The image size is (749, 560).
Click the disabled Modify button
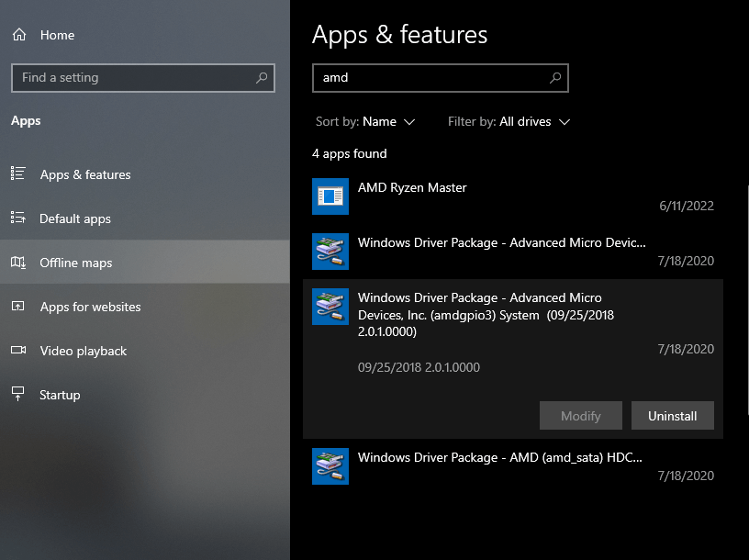point(581,416)
